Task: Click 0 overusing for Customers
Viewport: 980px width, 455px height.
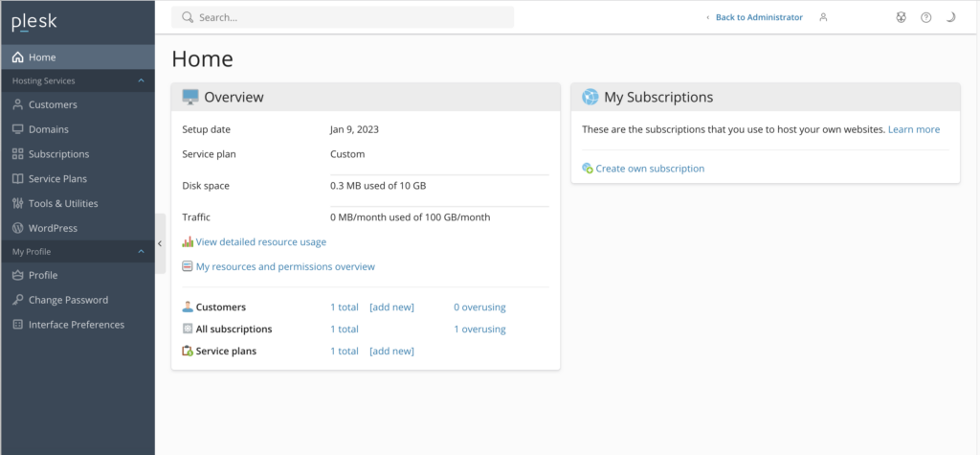Action: click(x=480, y=307)
